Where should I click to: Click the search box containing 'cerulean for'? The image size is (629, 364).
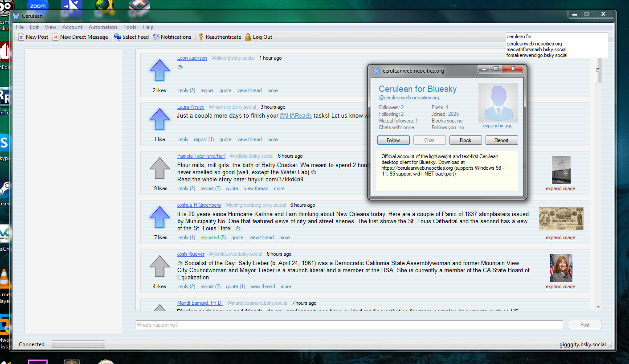point(557,37)
